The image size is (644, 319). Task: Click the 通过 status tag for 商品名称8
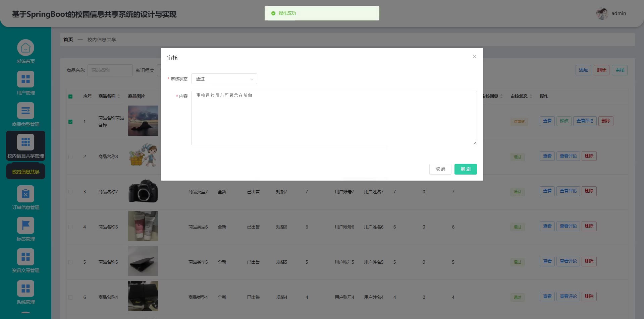(518, 157)
